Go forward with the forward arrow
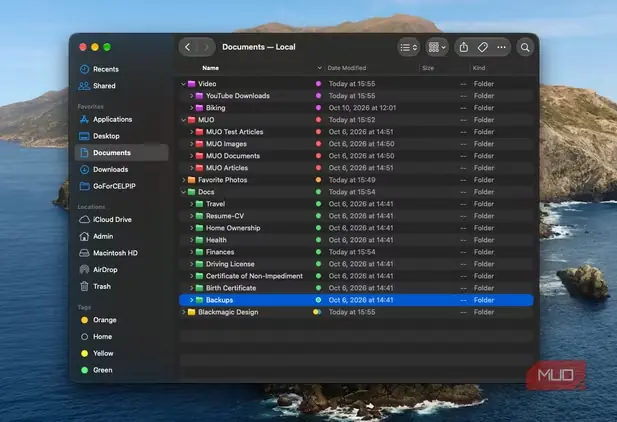This screenshot has height=422, width=617. pos(206,47)
